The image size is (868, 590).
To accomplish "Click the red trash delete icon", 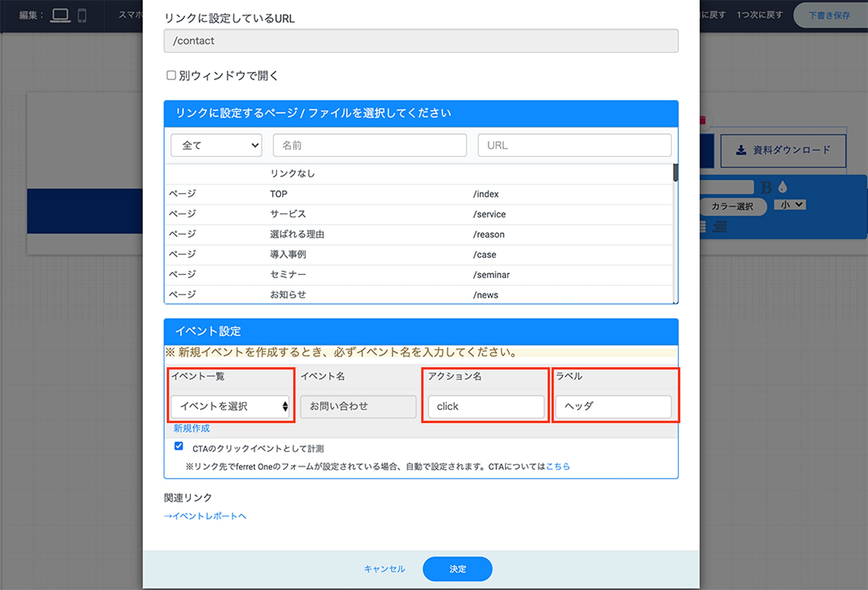I will pos(703,120).
